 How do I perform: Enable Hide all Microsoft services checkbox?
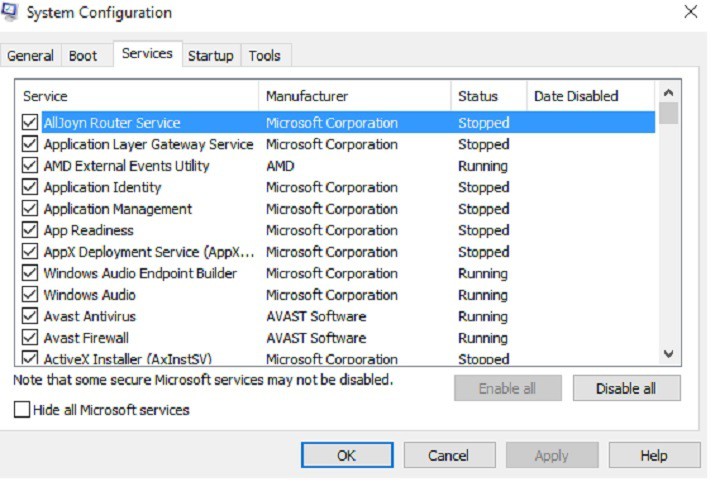[x=22, y=409]
